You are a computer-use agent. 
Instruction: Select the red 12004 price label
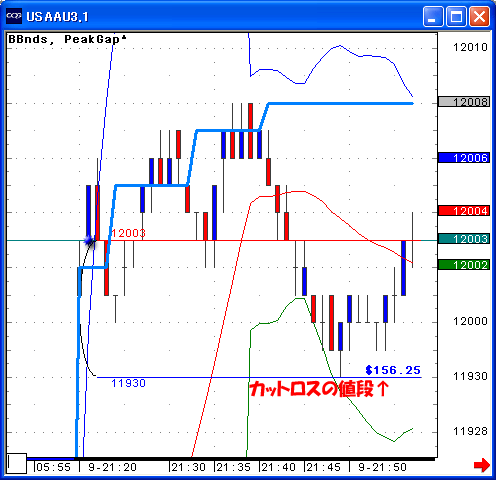pyautogui.click(x=464, y=211)
